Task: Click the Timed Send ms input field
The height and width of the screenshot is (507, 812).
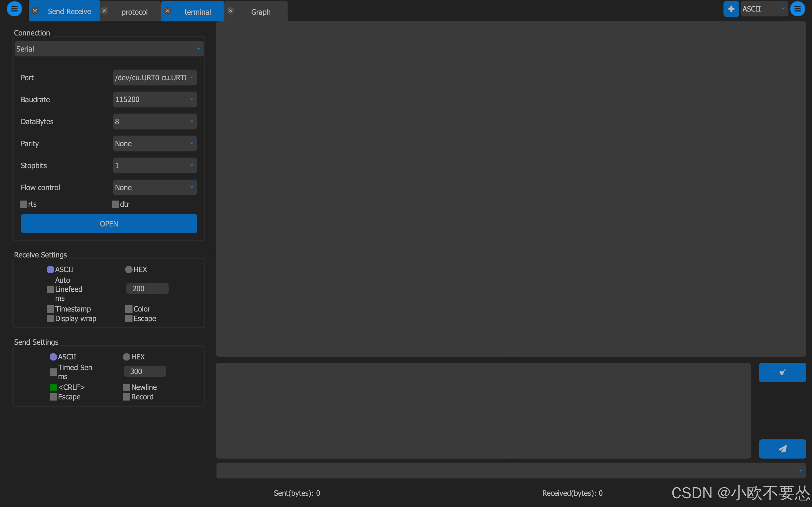Action: (x=145, y=371)
